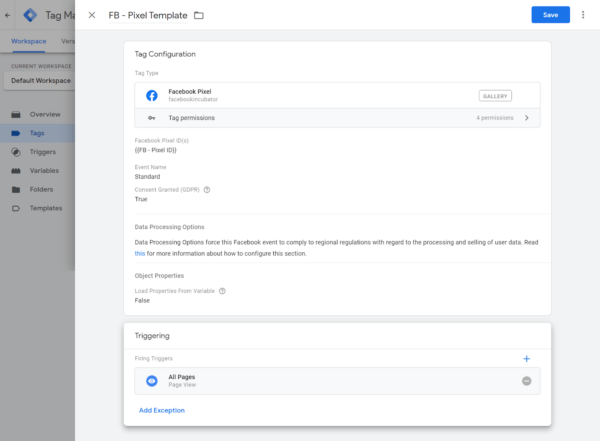The image size is (600, 441).
Task: Click the All Pages eye trigger icon
Action: 152,381
